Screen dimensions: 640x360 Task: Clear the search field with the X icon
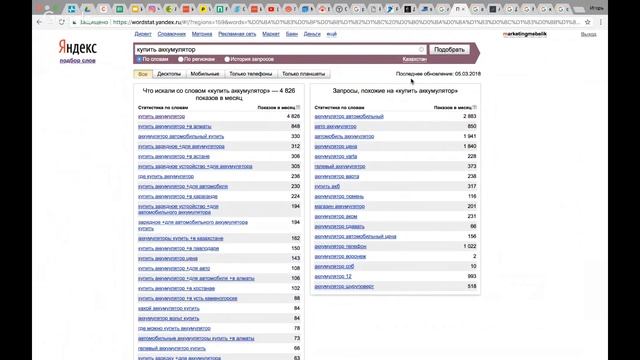421,49
